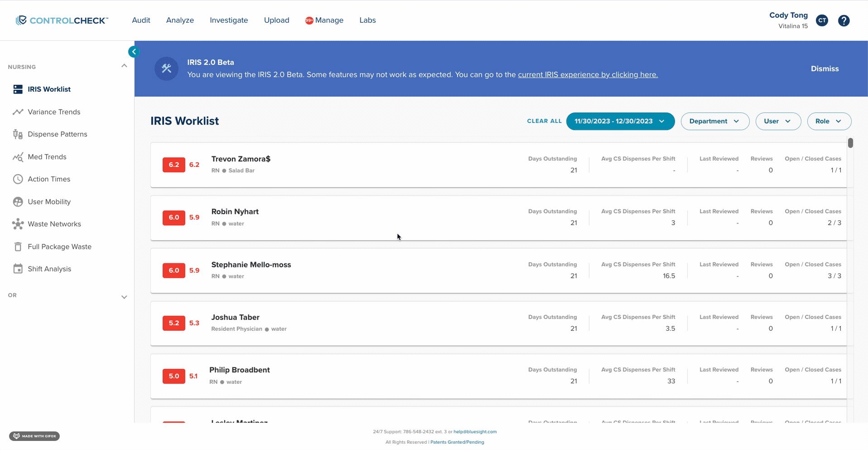Click the Variance Trends chart icon
This screenshot has height=450, width=868.
pos(18,112)
